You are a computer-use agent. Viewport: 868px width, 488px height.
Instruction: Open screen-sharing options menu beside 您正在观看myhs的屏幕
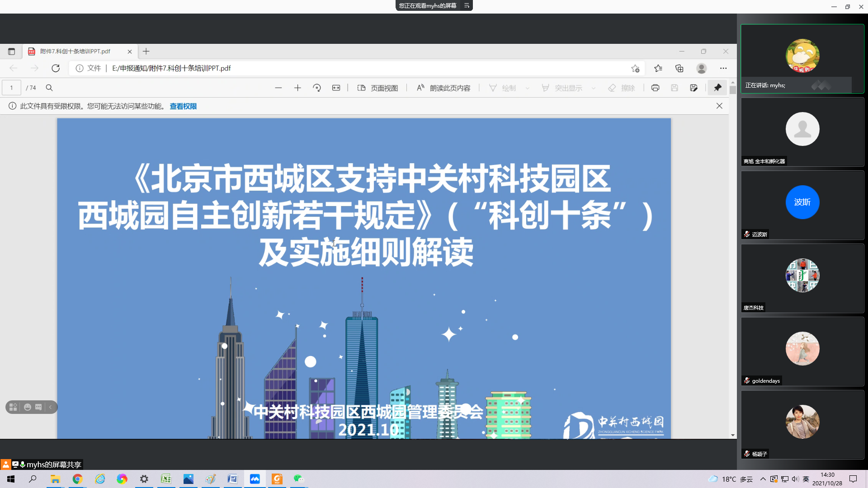pos(467,5)
